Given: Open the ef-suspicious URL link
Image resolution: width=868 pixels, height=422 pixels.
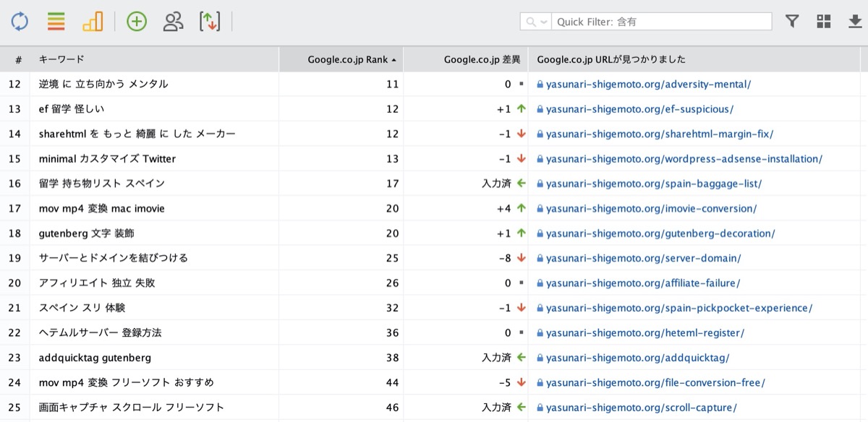Looking at the screenshot, I should (x=639, y=109).
